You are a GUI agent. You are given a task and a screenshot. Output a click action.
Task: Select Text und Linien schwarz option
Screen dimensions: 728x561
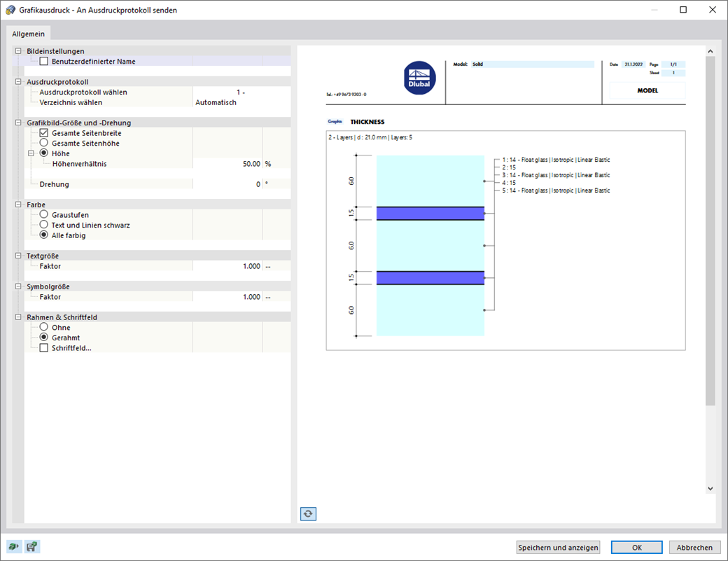43,224
